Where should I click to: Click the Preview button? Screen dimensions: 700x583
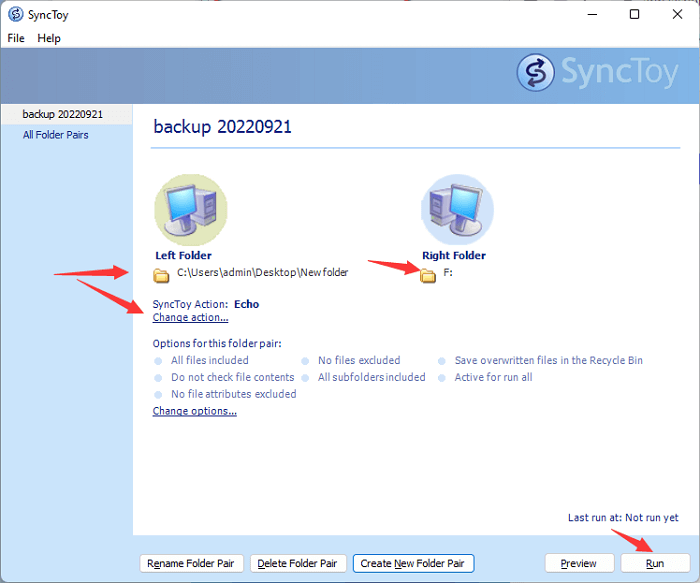[579, 563]
